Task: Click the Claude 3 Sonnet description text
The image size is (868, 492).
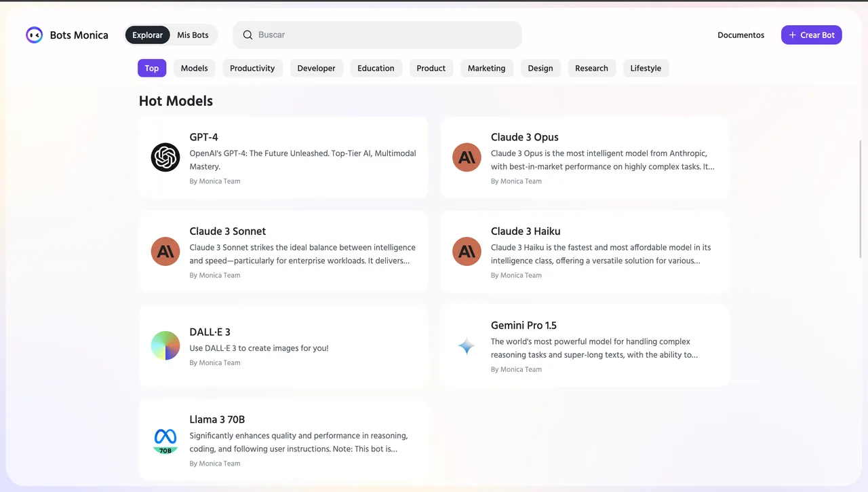Action: [302, 254]
